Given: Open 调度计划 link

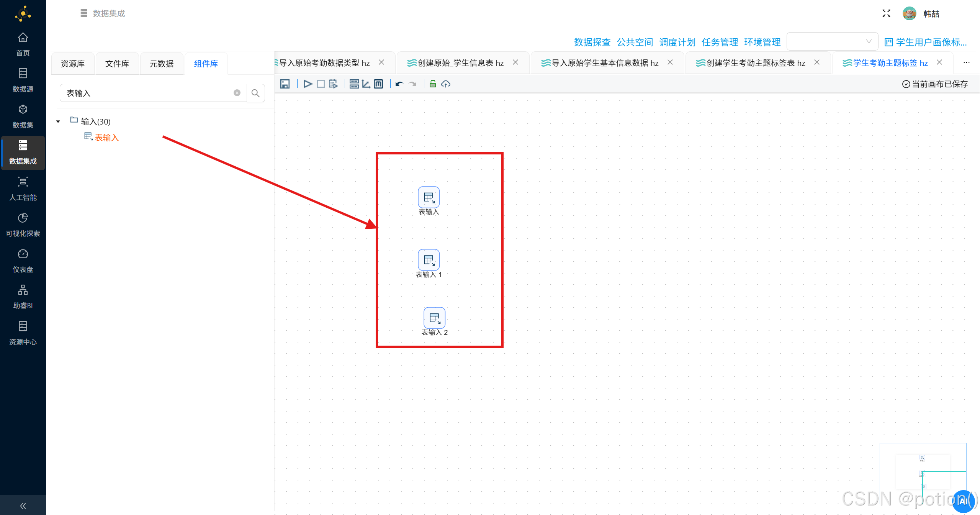Looking at the screenshot, I should tap(677, 42).
